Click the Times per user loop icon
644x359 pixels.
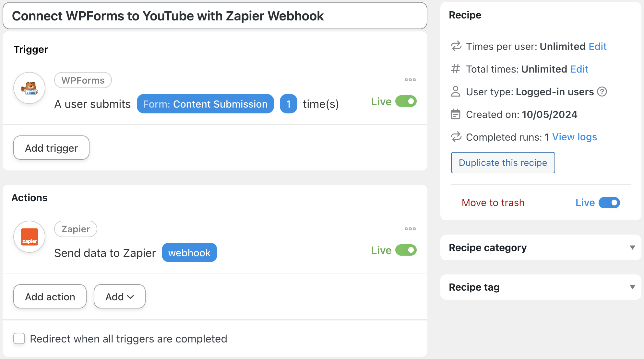point(456,46)
